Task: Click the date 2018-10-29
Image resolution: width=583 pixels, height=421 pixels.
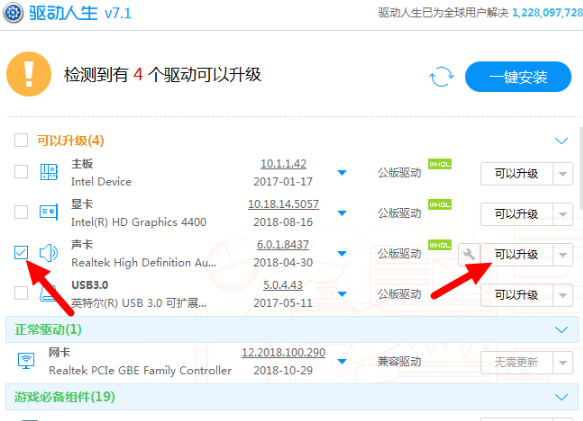Action: pyautogui.click(x=283, y=370)
